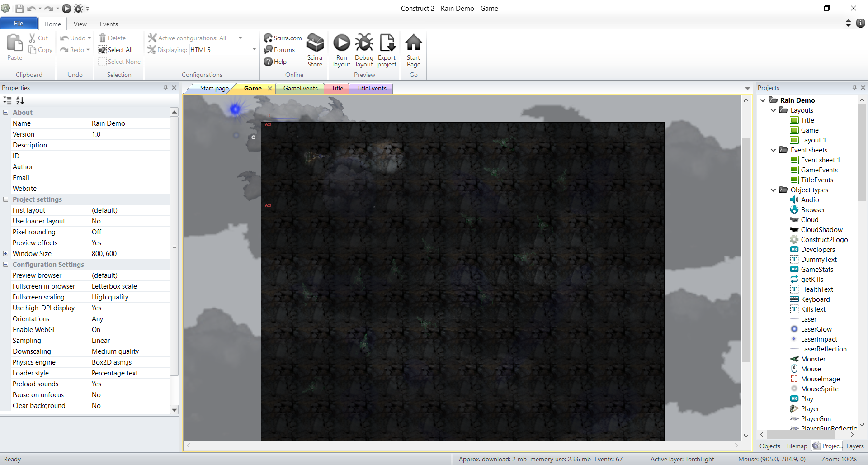The height and width of the screenshot is (465, 868).
Task: Click the Run layout play icon
Action: pos(341,43)
